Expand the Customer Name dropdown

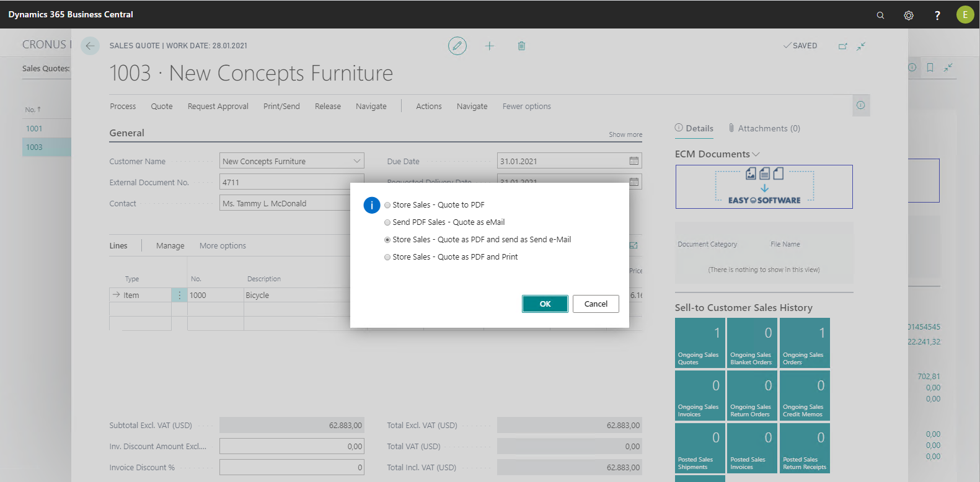pyautogui.click(x=357, y=161)
